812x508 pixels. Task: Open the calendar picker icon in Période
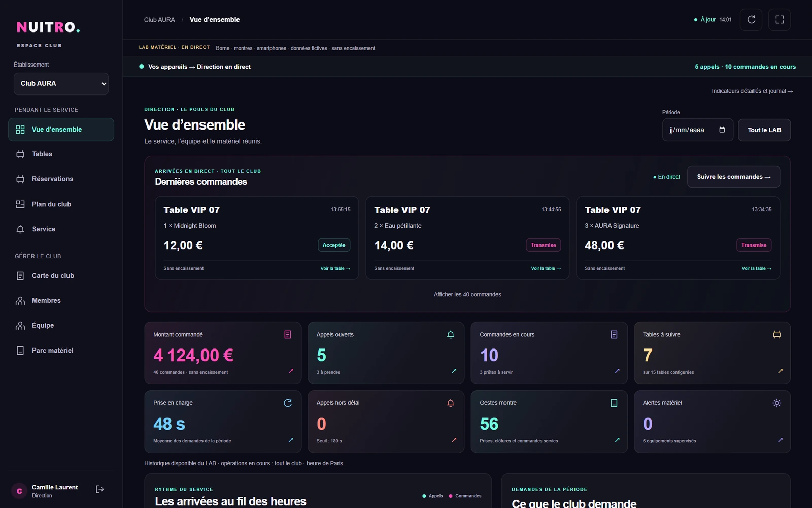click(x=722, y=130)
